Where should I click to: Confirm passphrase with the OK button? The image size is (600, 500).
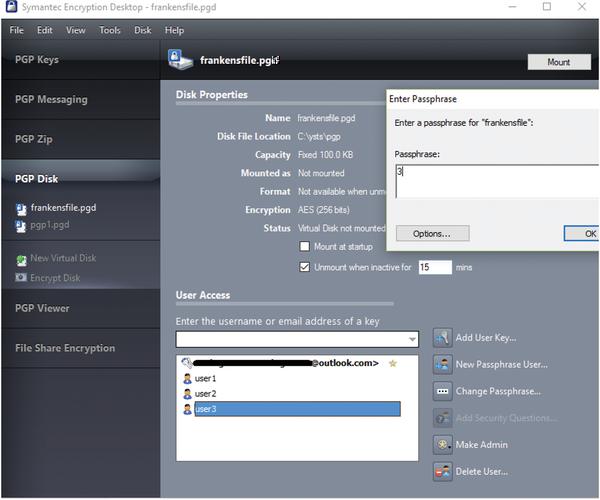(x=582, y=233)
